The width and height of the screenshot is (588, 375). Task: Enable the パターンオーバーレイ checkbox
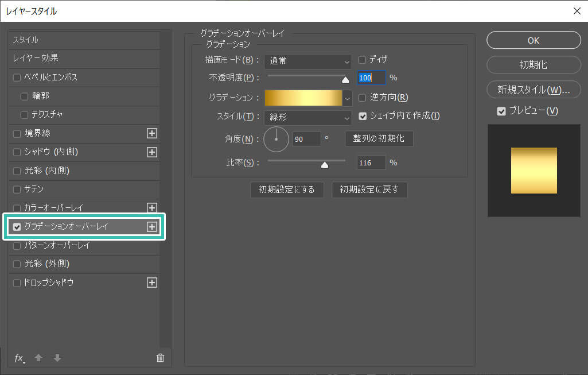17,246
